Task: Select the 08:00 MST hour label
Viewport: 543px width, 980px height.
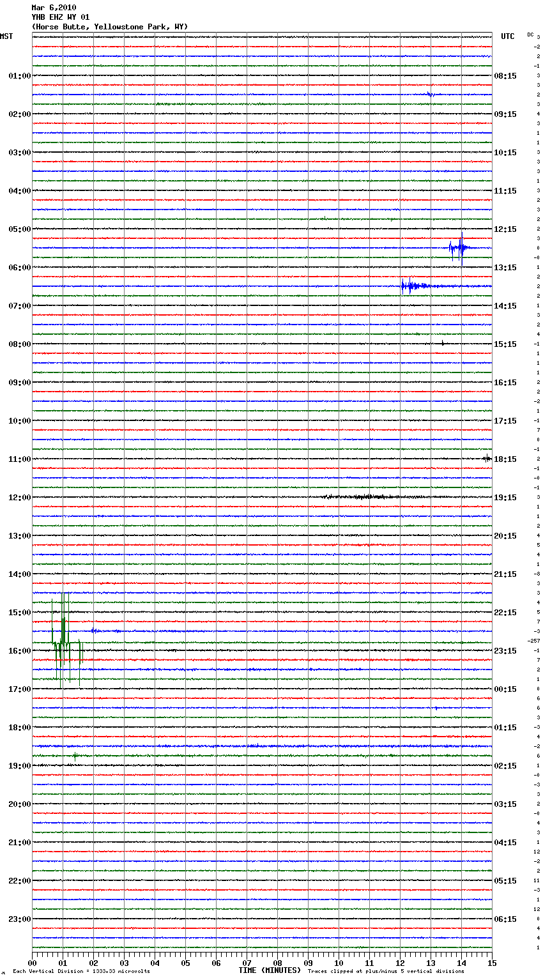Action: tap(20, 344)
